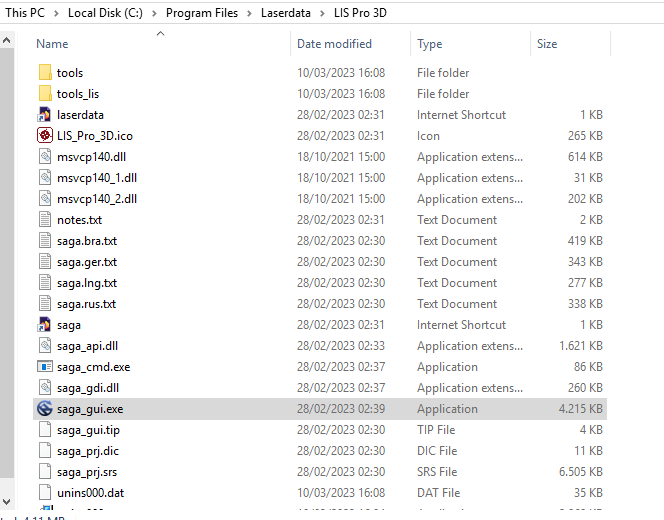Open breadcrumb chevron after Local Disk (C:)
Viewport: 664px width, 520px height.
coord(155,12)
